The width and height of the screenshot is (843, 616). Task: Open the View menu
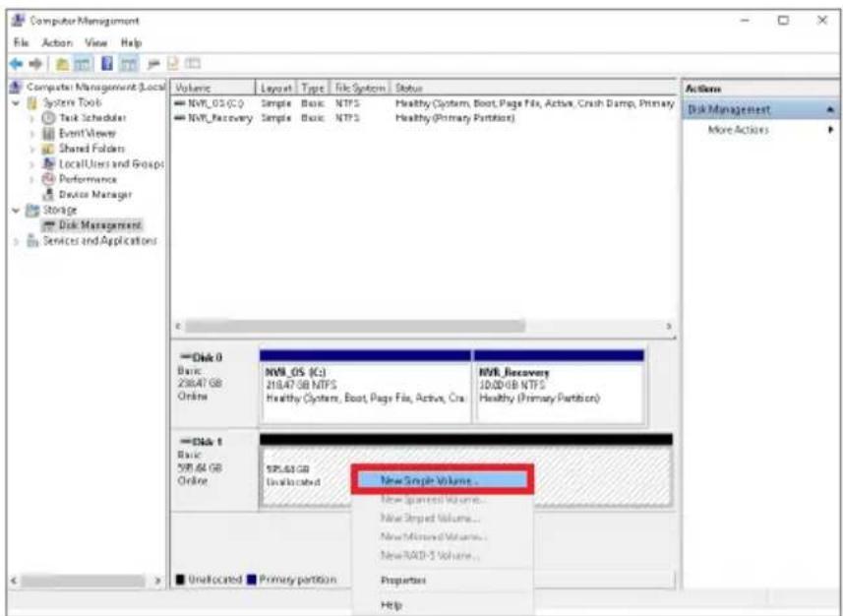tap(96, 42)
